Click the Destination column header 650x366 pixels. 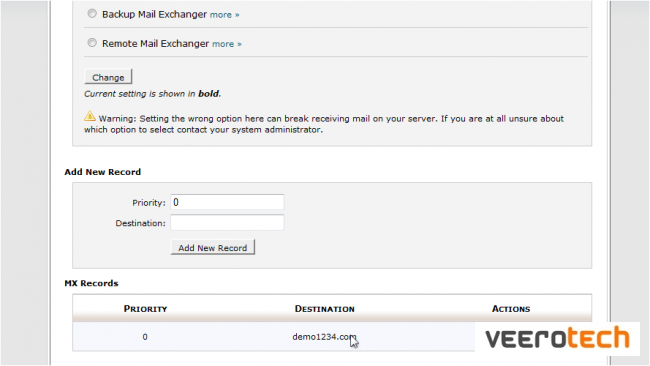click(x=325, y=309)
